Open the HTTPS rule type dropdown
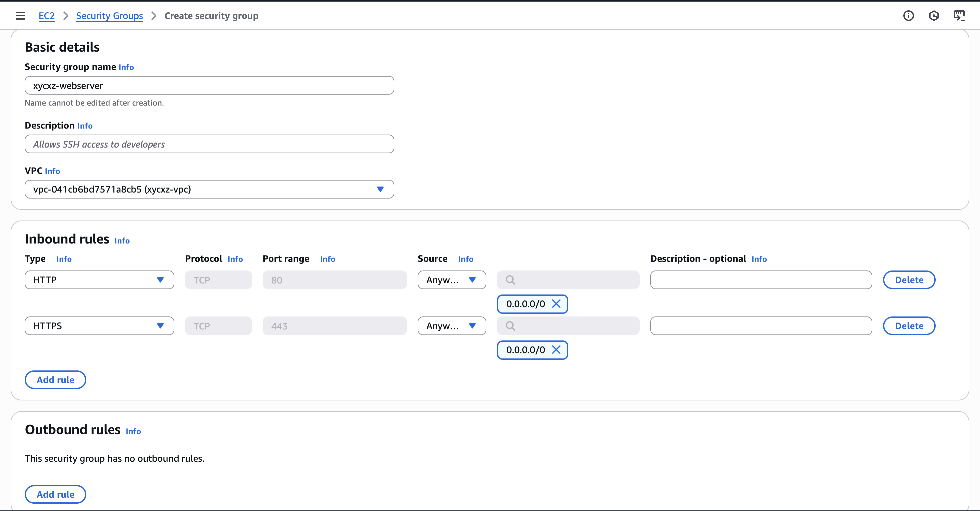 99,326
